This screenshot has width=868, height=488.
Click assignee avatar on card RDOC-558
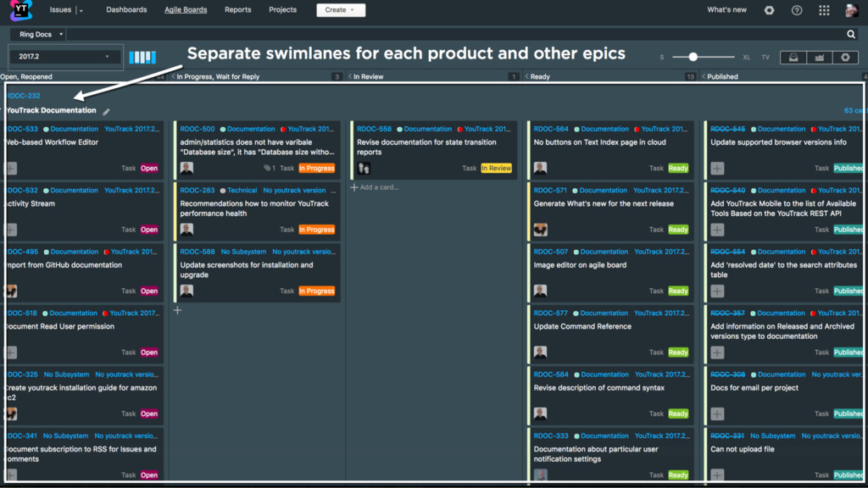pyautogui.click(x=364, y=168)
